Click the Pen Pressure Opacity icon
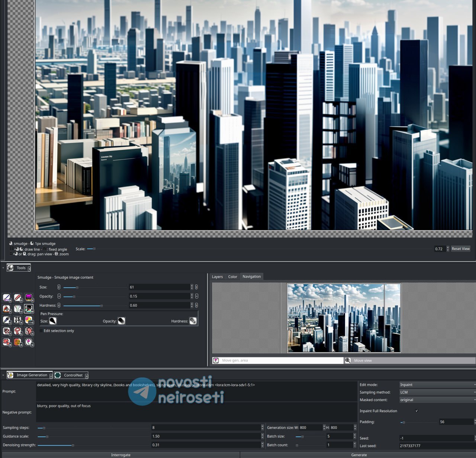 (122, 321)
